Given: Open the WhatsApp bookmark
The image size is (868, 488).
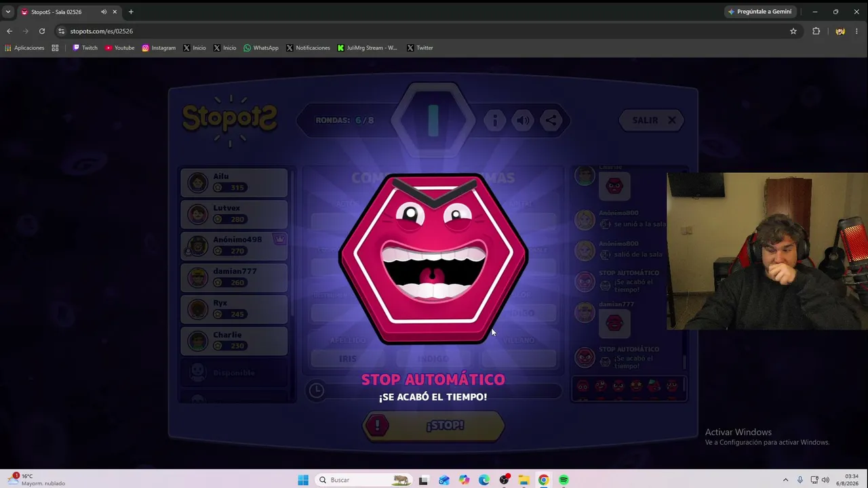Looking at the screenshot, I should (x=261, y=48).
